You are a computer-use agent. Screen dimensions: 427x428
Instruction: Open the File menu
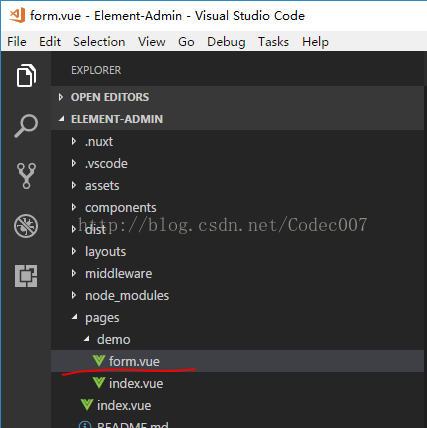coord(17,42)
